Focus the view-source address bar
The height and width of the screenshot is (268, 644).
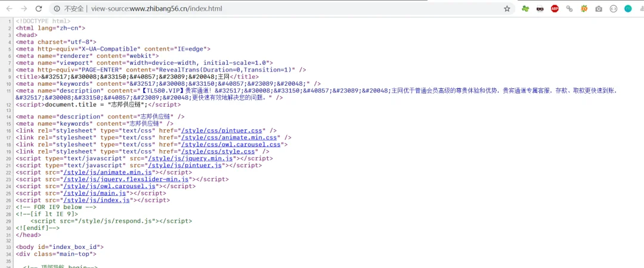(x=279, y=8)
